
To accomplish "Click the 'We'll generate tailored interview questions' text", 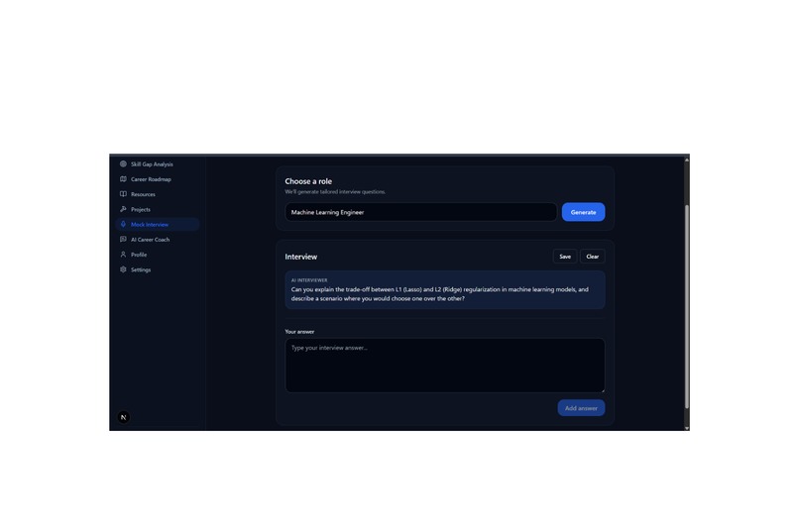I will (335, 192).
